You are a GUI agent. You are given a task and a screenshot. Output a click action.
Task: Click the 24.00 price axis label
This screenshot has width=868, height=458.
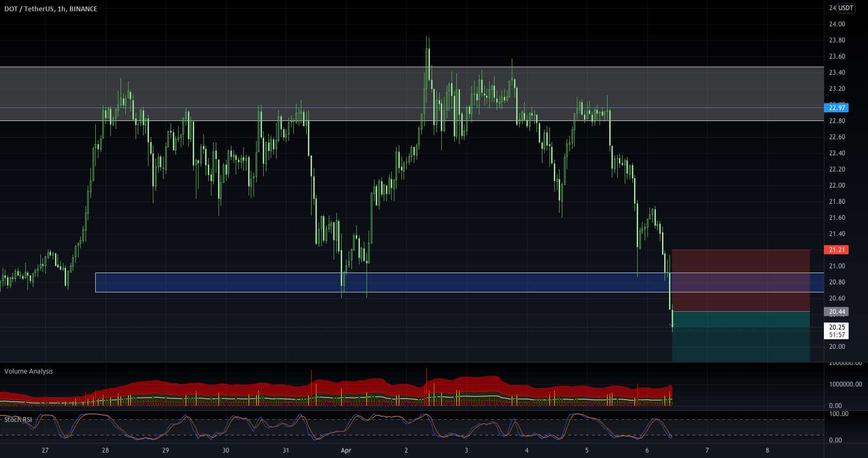click(837, 24)
